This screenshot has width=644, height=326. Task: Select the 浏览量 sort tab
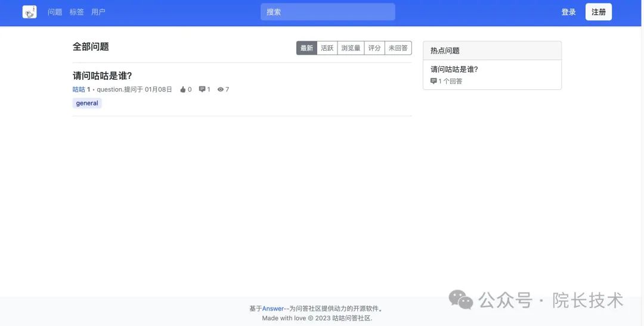click(351, 48)
